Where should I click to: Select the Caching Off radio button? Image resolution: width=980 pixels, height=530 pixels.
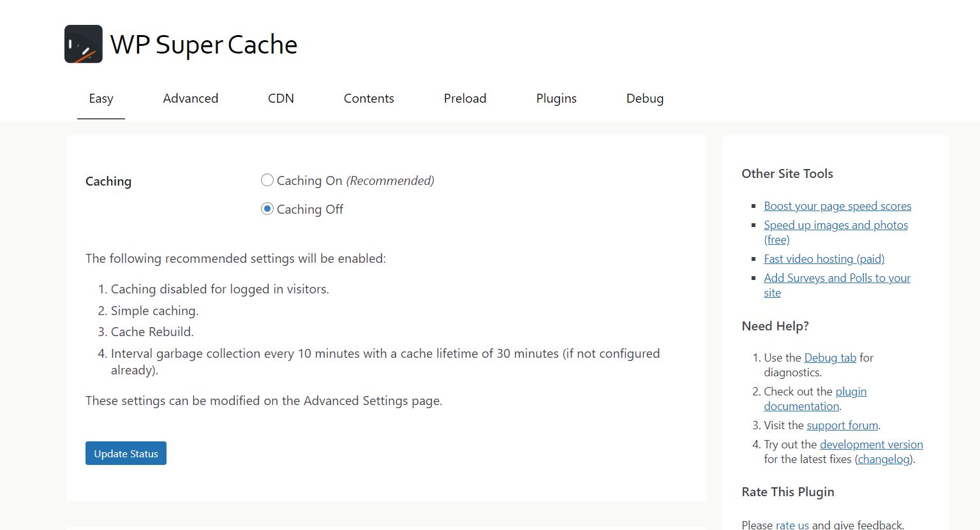click(x=267, y=209)
